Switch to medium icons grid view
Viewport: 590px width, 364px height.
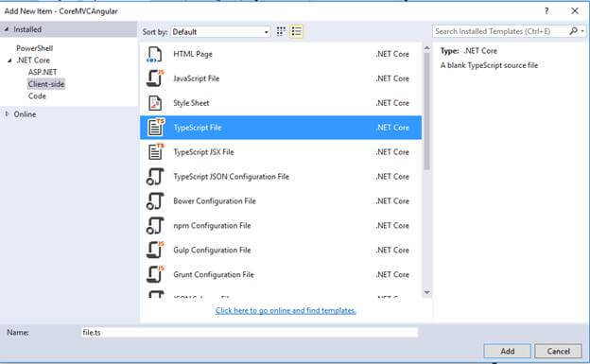click(281, 31)
